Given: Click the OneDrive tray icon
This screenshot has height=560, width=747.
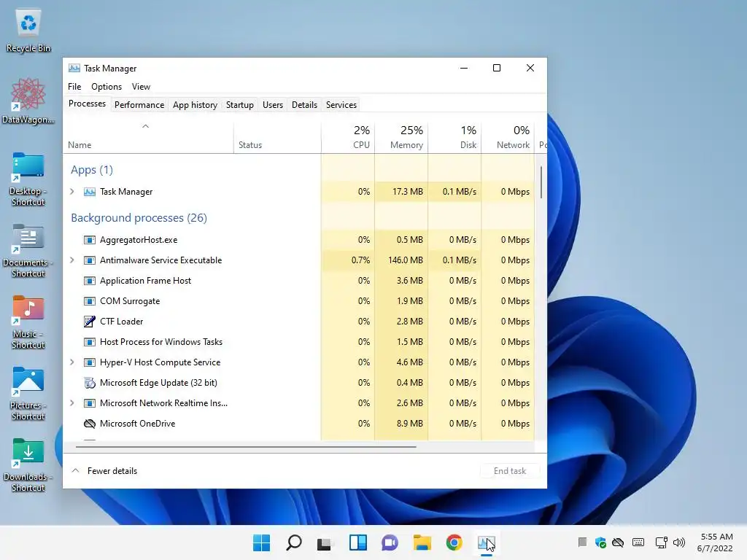Looking at the screenshot, I should pyautogui.click(x=618, y=542).
